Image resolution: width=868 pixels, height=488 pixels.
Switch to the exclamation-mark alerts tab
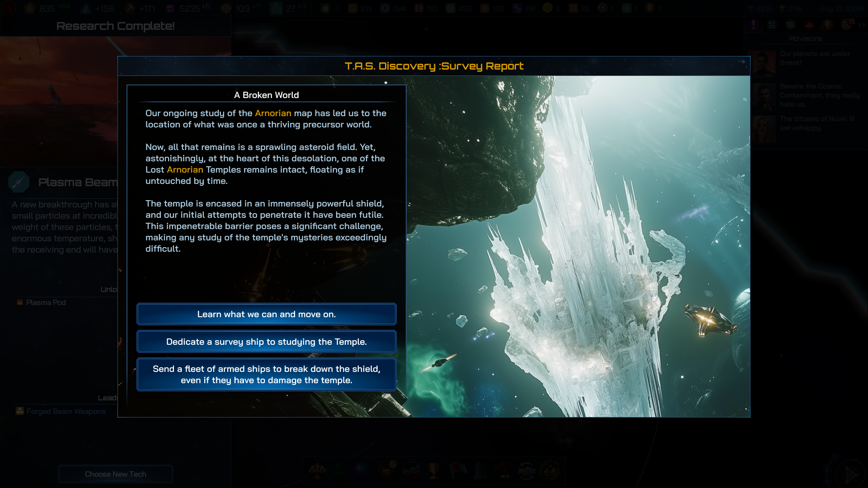pyautogui.click(x=753, y=25)
